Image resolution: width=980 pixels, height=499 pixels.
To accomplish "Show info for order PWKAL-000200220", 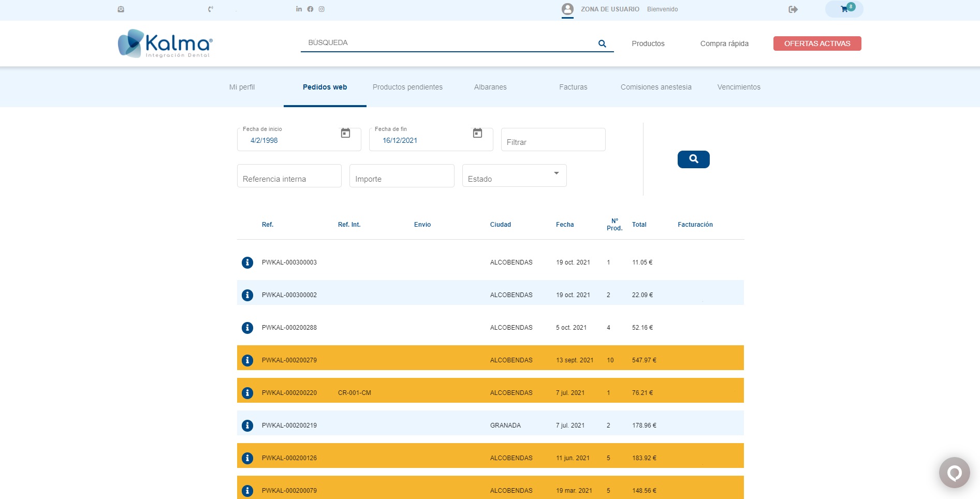I will tap(247, 393).
